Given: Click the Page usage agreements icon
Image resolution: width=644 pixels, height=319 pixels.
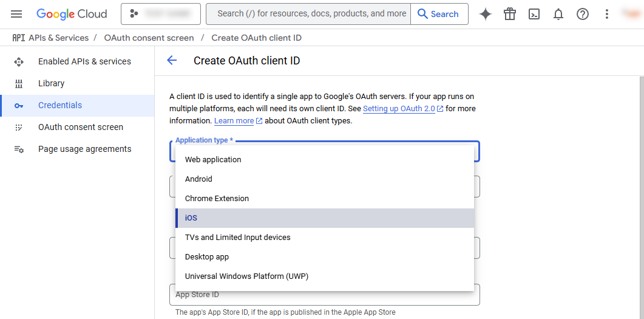Looking at the screenshot, I should (x=19, y=149).
